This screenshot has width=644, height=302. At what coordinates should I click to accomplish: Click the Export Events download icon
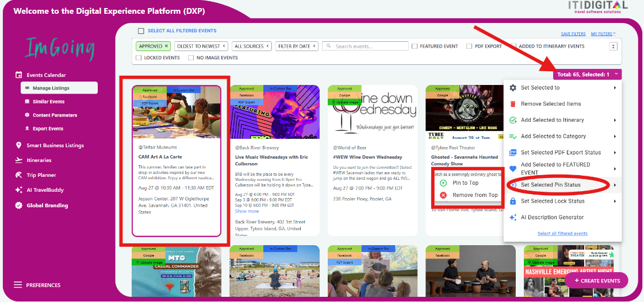click(x=27, y=129)
